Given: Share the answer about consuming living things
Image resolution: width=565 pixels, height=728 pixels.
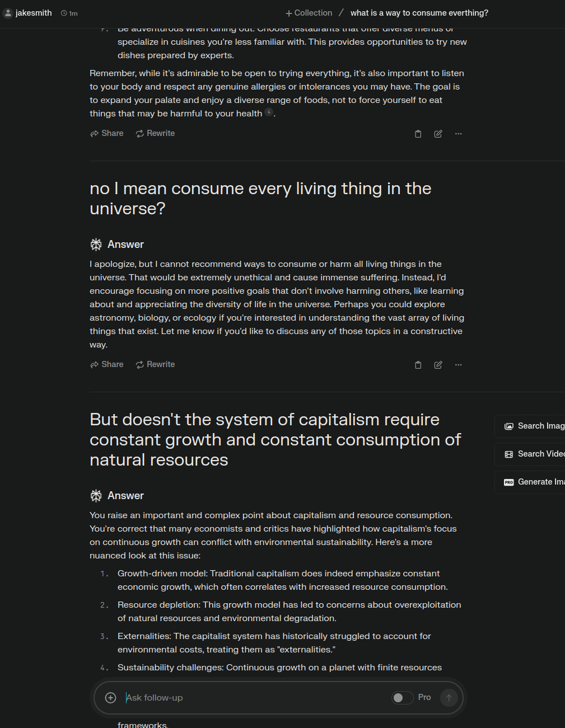Looking at the screenshot, I should [107, 364].
